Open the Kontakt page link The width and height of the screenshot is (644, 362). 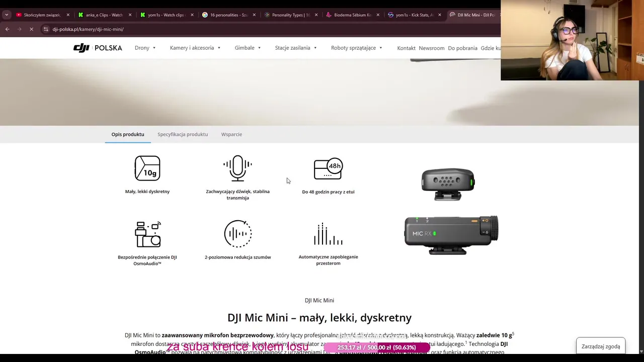coord(406,48)
